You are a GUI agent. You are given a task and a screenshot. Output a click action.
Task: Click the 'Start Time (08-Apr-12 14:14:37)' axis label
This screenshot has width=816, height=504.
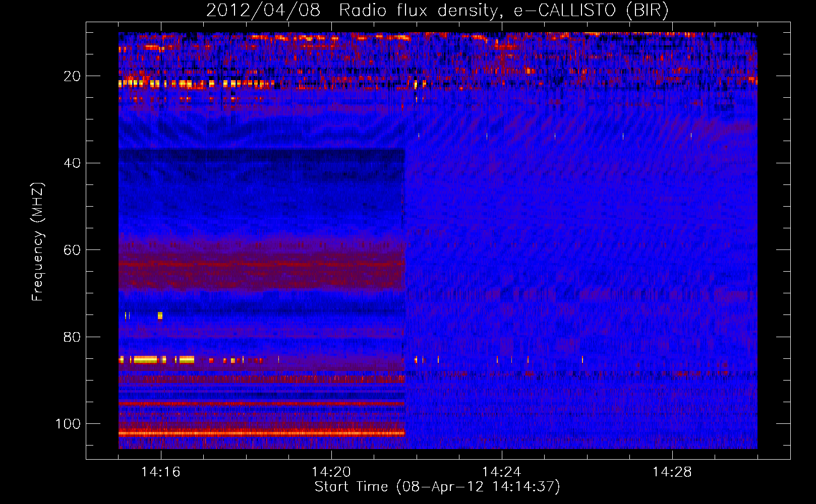pyautogui.click(x=437, y=487)
